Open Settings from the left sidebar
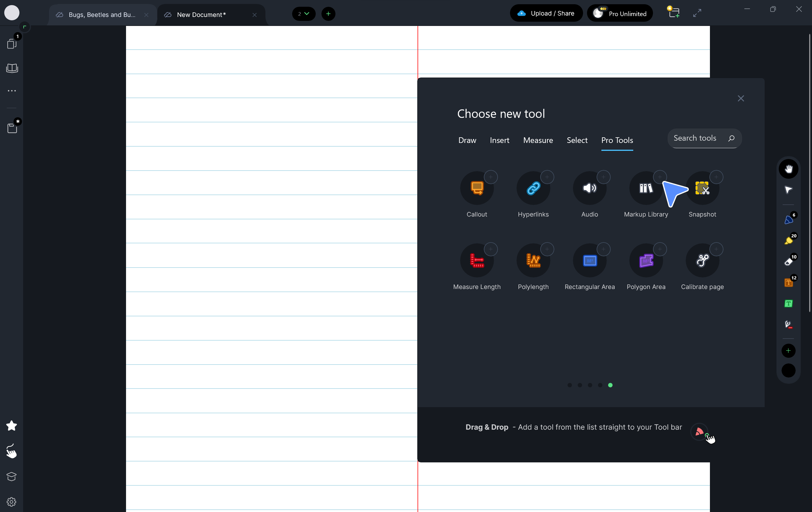 pos(12,502)
